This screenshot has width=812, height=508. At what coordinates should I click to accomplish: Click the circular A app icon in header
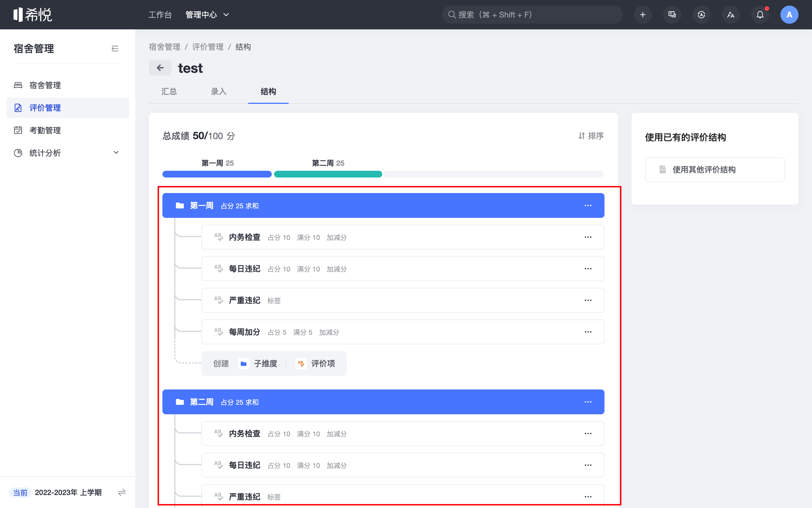[x=701, y=15]
